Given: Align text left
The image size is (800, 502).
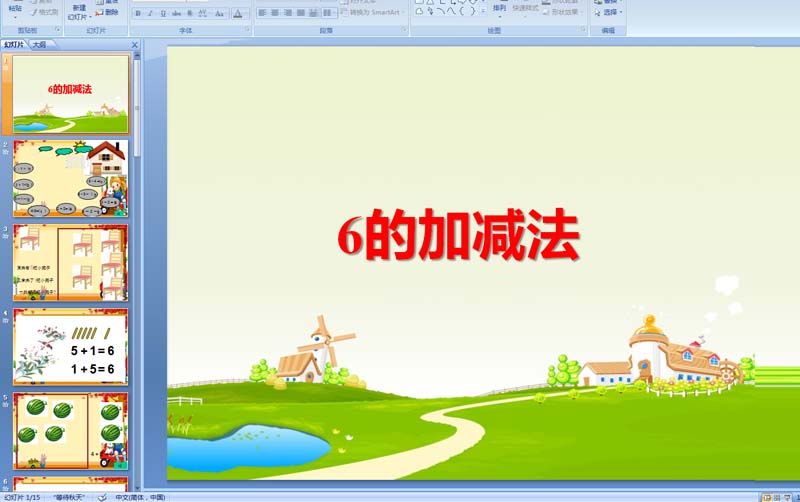Looking at the screenshot, I should point(262,12).
